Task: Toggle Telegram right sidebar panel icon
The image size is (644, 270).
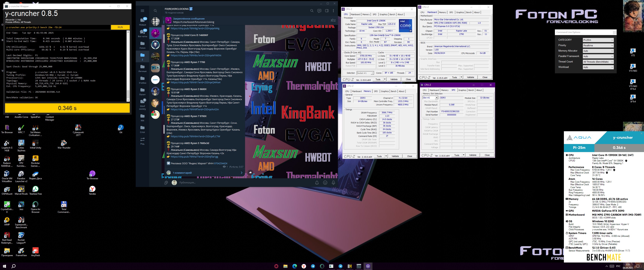Action: coord(326,11)
